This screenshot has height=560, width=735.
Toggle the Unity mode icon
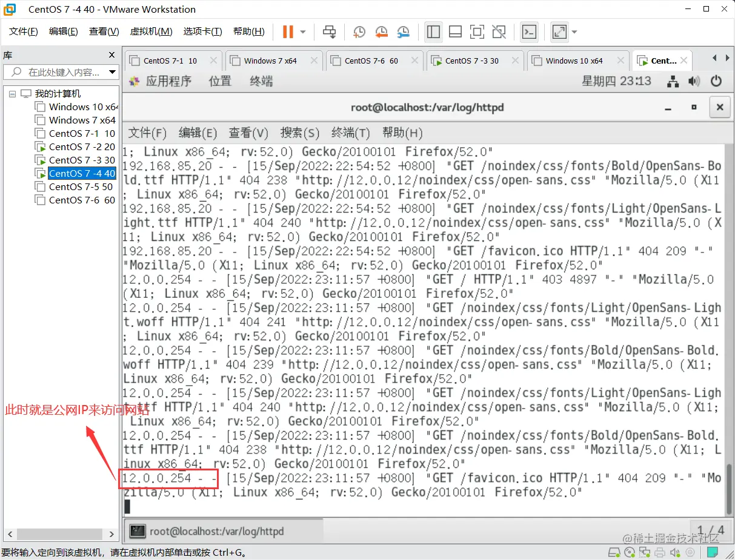[x=499, y=31]
